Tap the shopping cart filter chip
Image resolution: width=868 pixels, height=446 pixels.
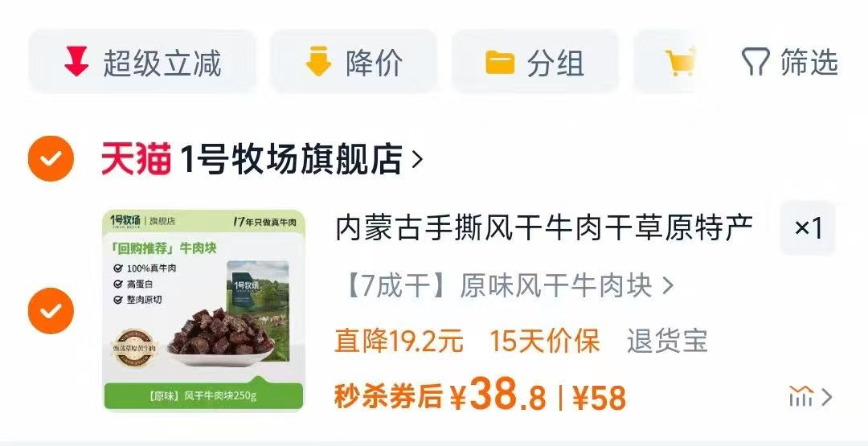point(671,61)
